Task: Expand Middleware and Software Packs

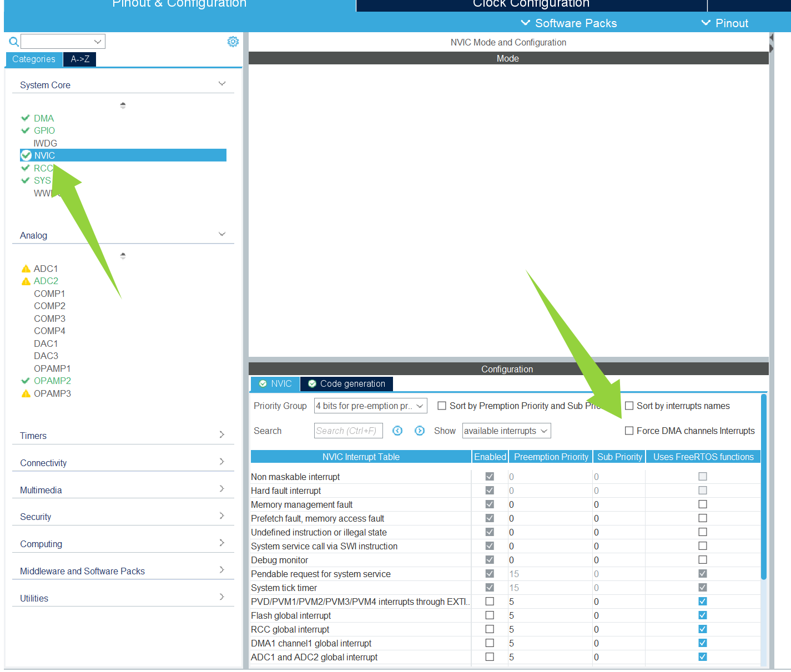Action: pos(222,570)
